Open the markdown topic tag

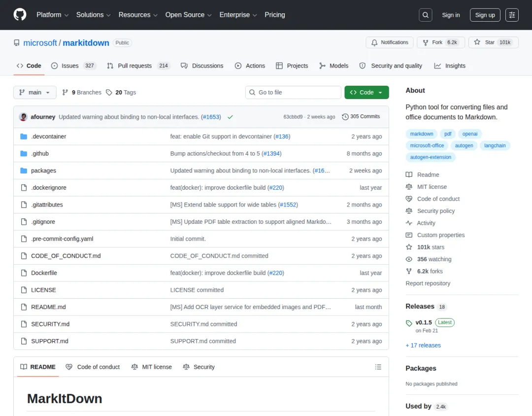tap(421, 134)
